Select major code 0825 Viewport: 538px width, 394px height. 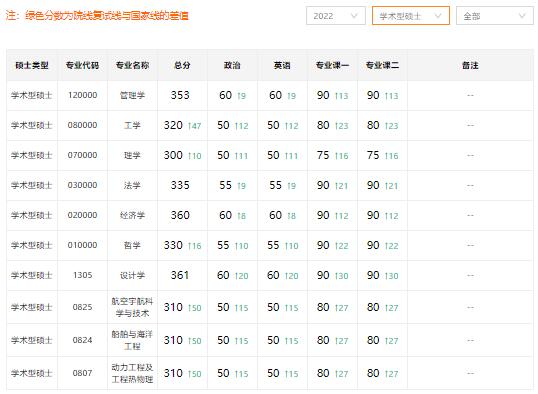pyautogui.click(x=82, y=307)
